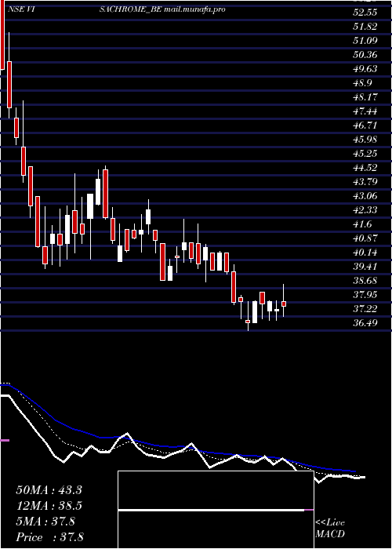Click the 38.68 price axis label
The width and height of the screenshot is (392, 549).
pos(364,281)
